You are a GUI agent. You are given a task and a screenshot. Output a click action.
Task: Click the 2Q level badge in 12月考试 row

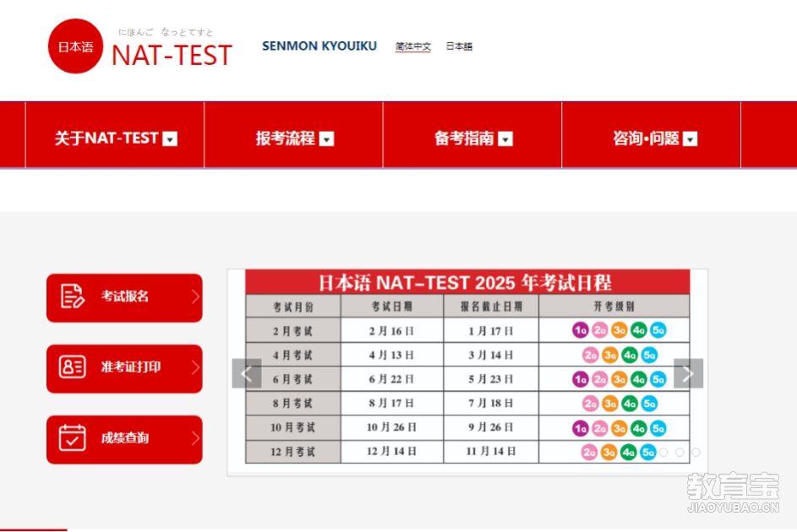coord(589,452)
